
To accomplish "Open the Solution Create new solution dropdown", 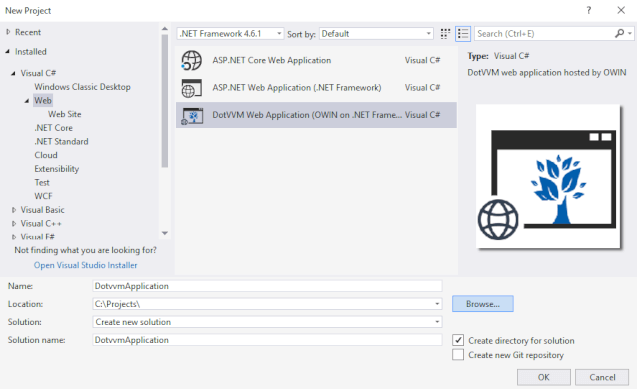I will tap(267, 322).
